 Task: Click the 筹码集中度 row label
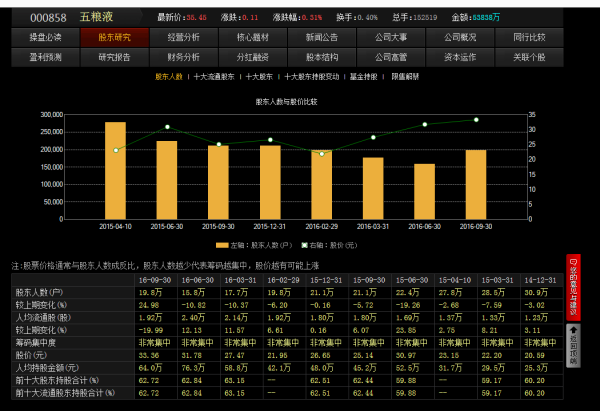36,343
